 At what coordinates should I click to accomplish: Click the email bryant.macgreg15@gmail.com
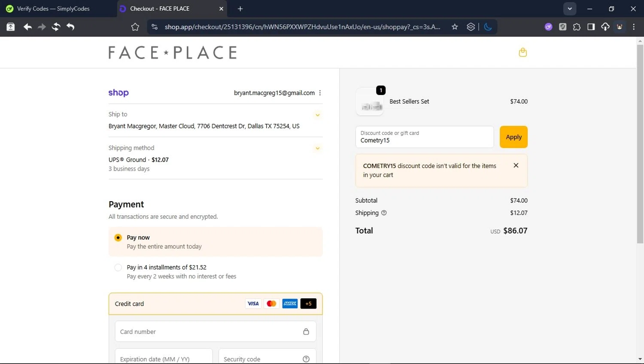coord(274,93)
